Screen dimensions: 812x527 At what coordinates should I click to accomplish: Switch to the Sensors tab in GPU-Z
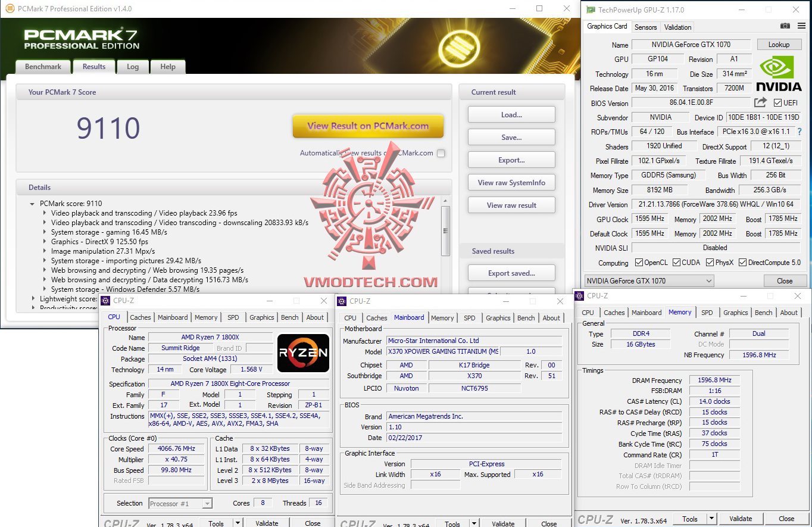[645, 27]
